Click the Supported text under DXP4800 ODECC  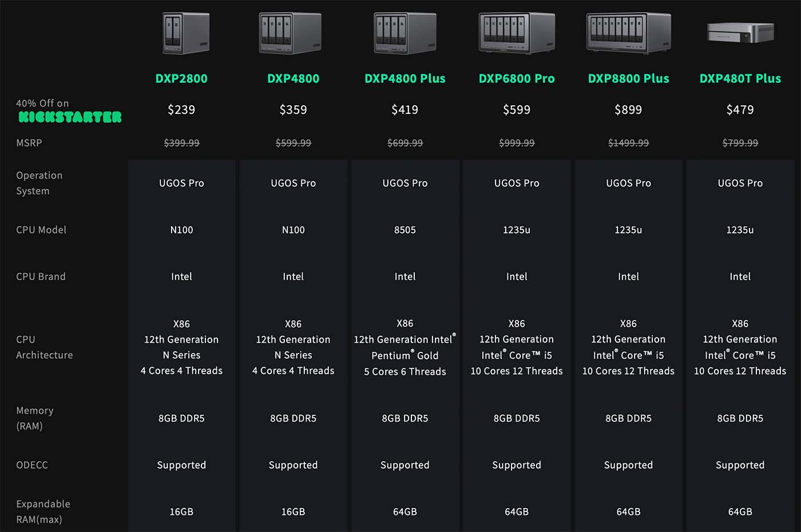click(x=293, y=465)
